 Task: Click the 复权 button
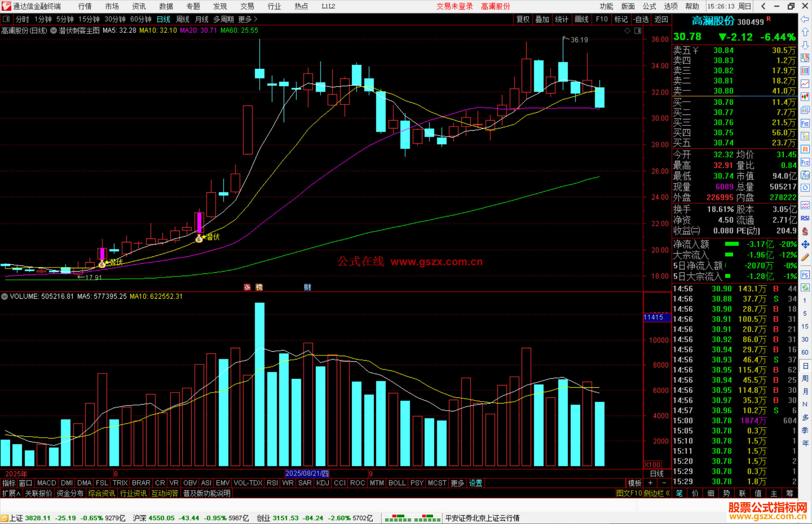point(523,19)
